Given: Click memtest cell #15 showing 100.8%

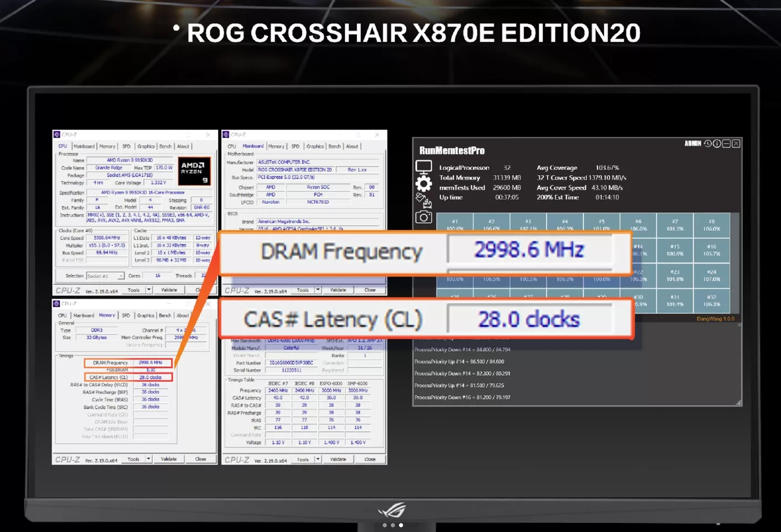Looking at the screenshot, I should point(675,250).
